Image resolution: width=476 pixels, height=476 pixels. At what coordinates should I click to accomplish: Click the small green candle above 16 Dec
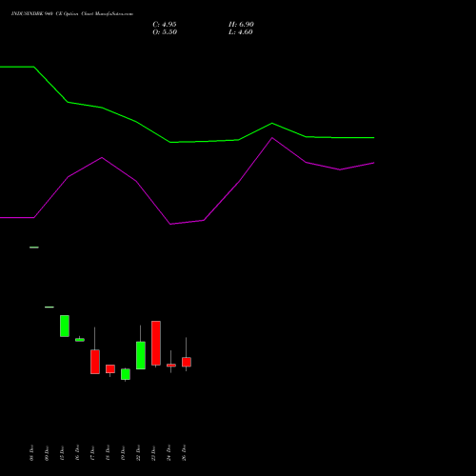point(80,340)
